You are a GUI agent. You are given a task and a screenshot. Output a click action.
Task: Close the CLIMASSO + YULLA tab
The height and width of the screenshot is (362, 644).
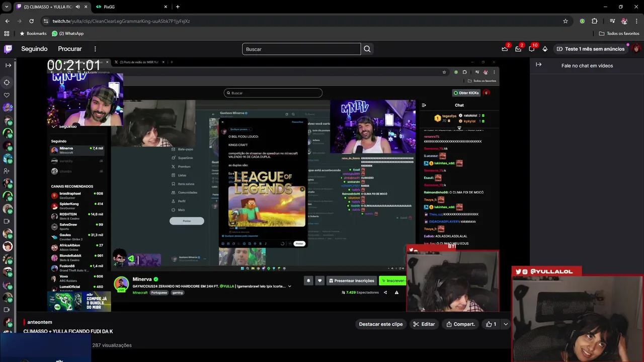click(x=86, y=7)
